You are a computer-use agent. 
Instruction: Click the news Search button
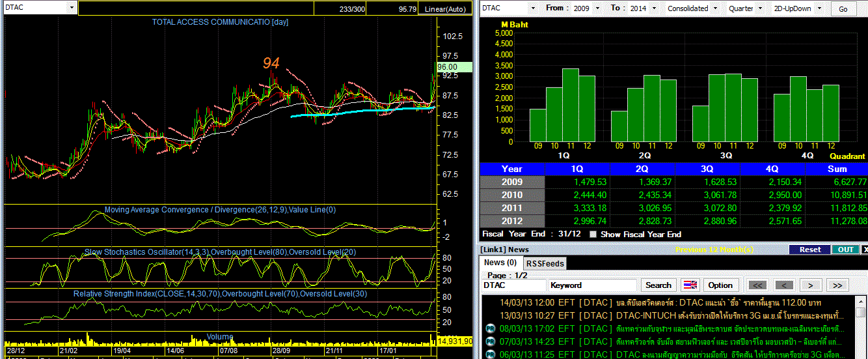[658, 285]
